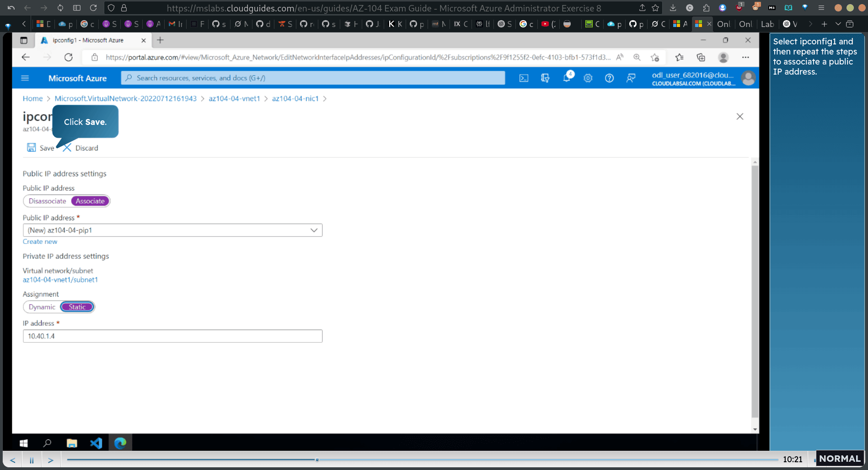Screen dimensions: 868x470
Task: Open the Edge favorites list icon
Action: (679, 57)
